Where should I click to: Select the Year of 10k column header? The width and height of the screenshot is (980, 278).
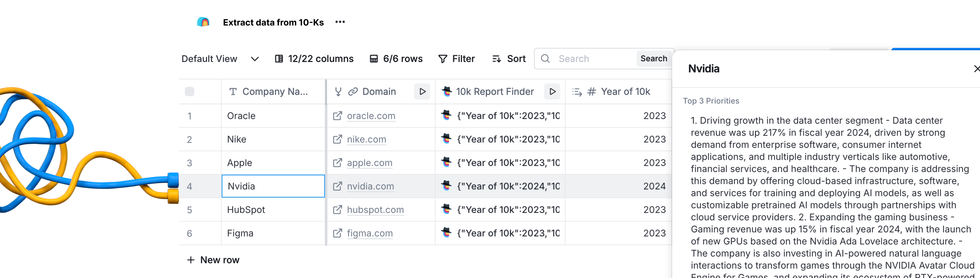tap(625, 91)
